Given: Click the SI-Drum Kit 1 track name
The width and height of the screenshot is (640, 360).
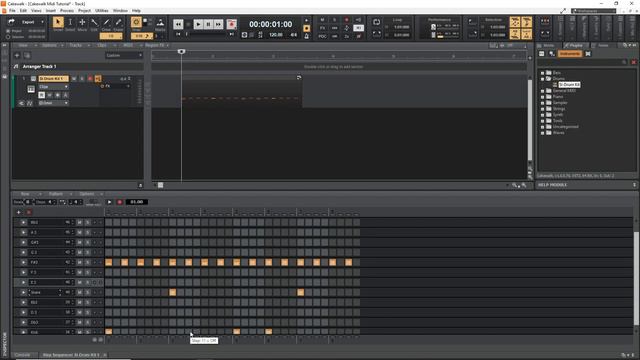Looking at the screenshot, I should click(x=53, y=78).
